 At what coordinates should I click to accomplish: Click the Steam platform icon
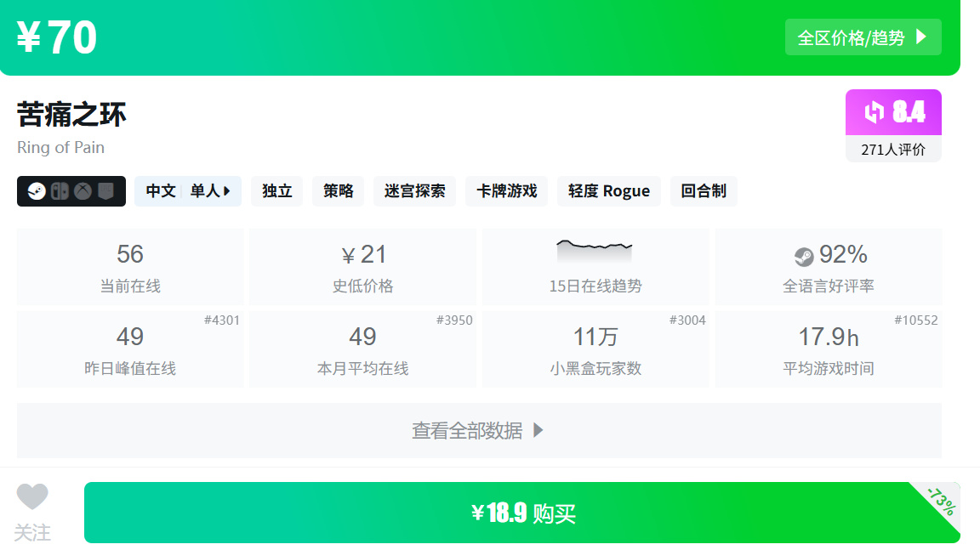pyautogui.click(x=37, y=191)
